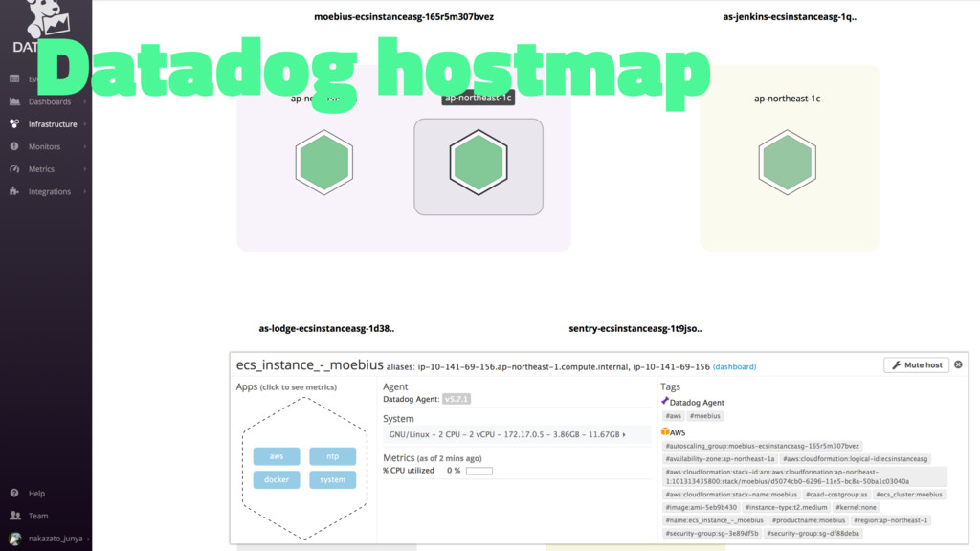Click the Integrations puzzle icon
The height and width of the screenshot is (551, 980).
coord(14,191)
